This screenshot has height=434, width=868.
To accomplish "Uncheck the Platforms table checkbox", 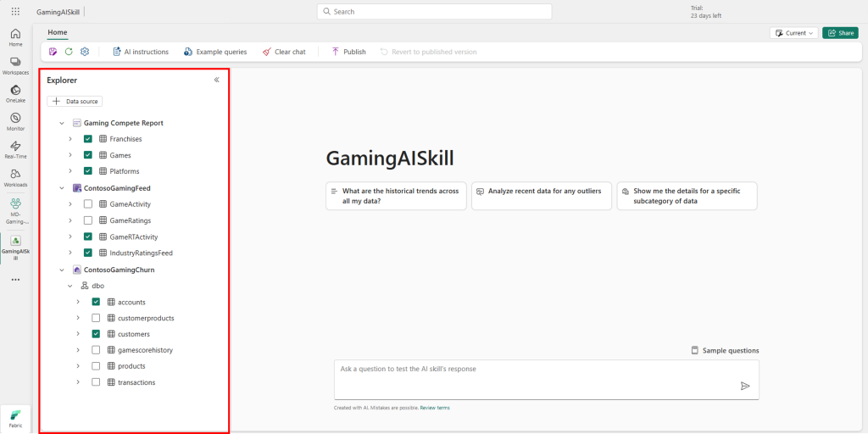I will point(88,171).
